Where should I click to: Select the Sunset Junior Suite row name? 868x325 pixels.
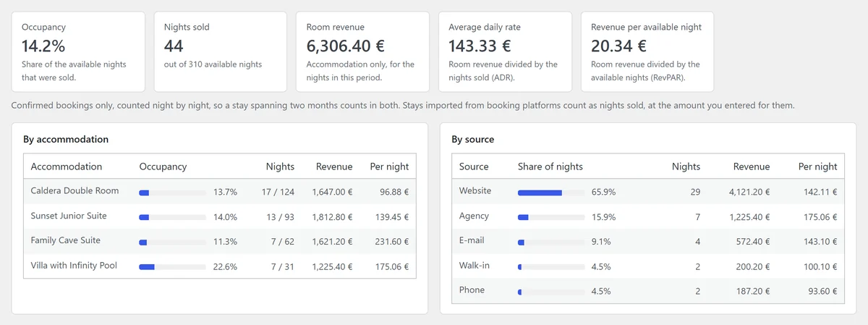click(69, 216)
